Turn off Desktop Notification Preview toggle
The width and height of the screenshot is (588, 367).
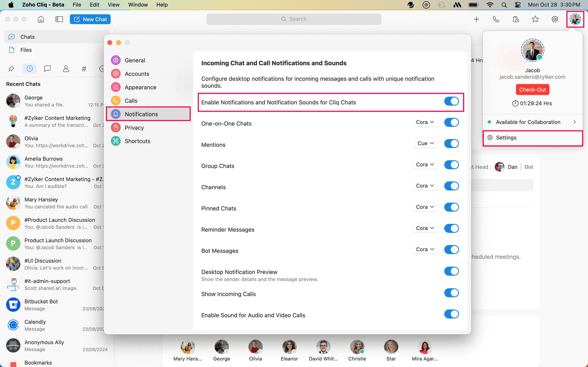pos(451,271)
